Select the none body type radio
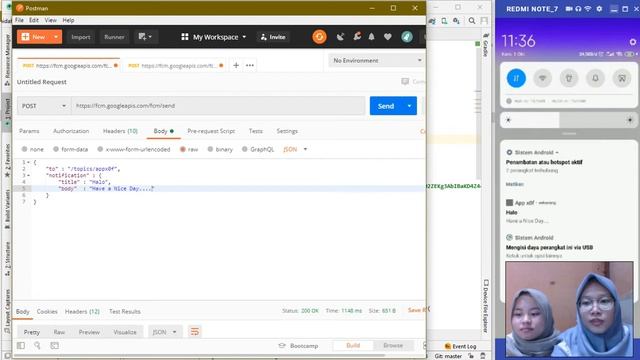The image size is (640, 360). pyautogui.click(x=24, y=149)
